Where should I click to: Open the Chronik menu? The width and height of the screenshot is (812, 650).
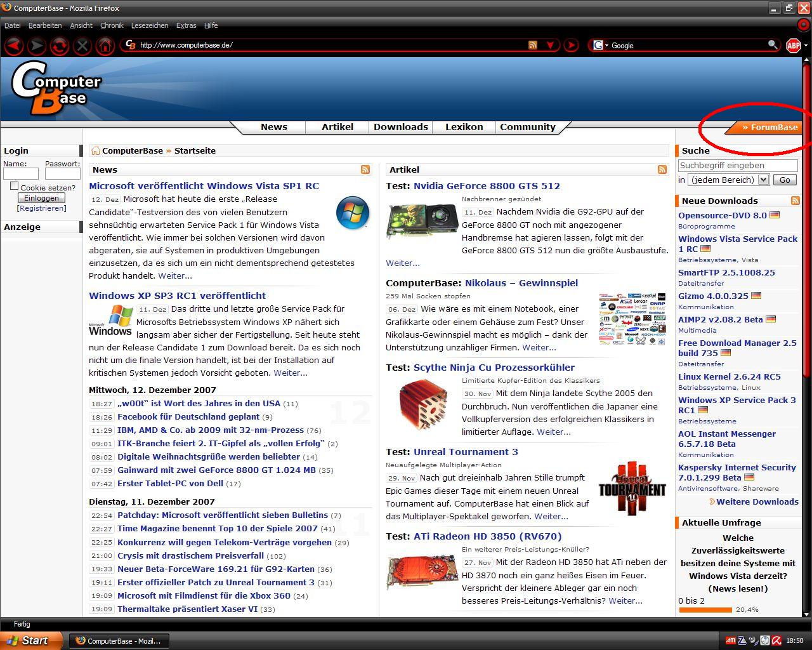tap(112, 25)
